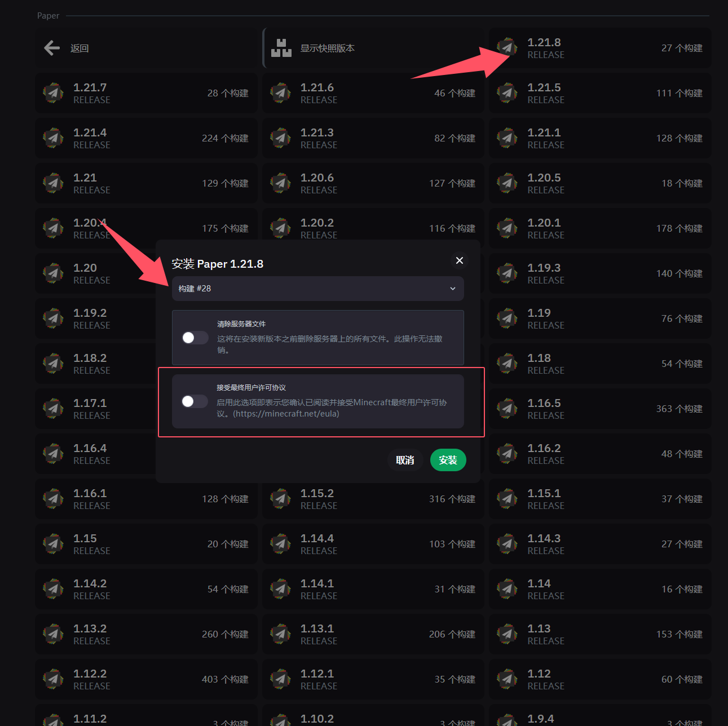Image resolution: width=728 pixels, height=726 pixels.
Task: Click the Paper icon for version 1.14.4
Action: click(x=280, y=544)
